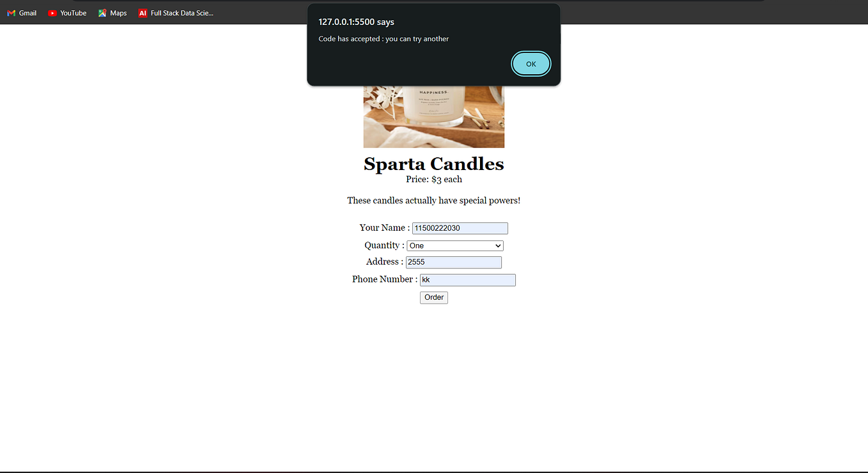868x473 pixels.
Task: Select the Your Name input field
Action: pos(460,228)
